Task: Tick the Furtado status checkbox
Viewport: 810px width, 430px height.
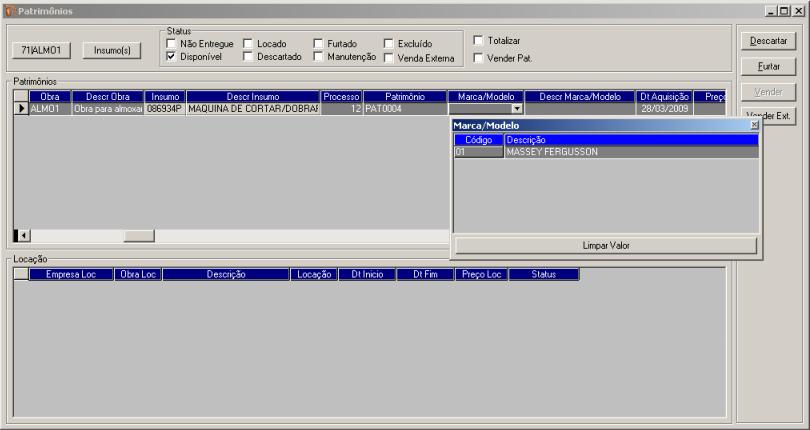Action: 319,44
